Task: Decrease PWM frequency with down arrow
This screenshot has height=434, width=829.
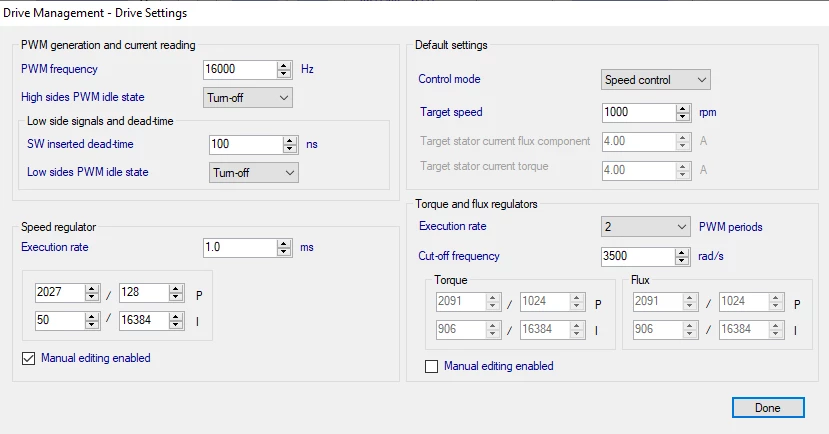Action: pyautogui.click(x=284, y=73)
